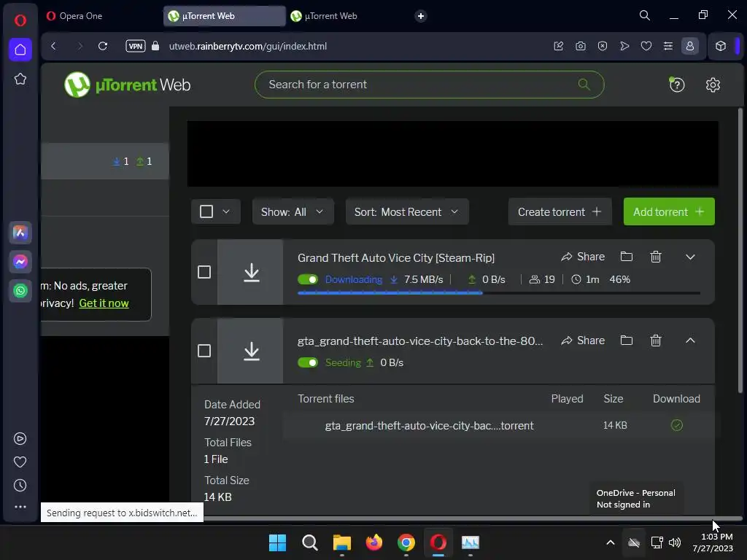This screenshot has width=747, height=560.
Task: Open the player icon in the sidebar
Action: 20,438
